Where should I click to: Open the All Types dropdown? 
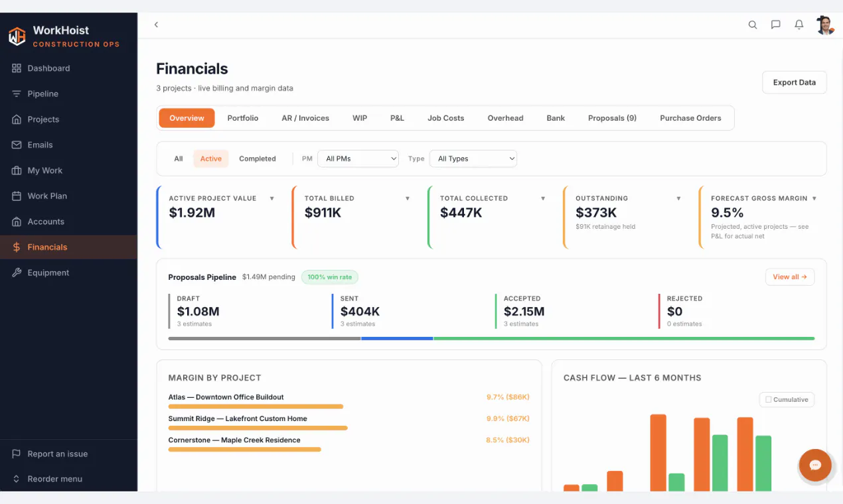[473, 158]
